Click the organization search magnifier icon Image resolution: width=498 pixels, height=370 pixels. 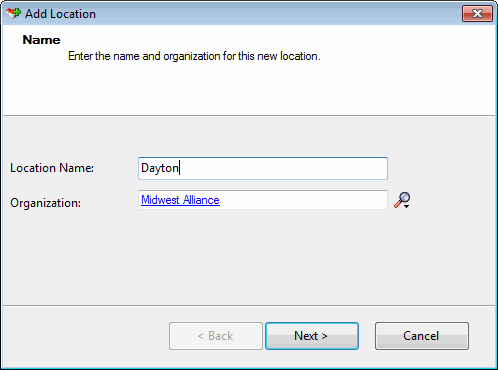click(x=402, y=200)
